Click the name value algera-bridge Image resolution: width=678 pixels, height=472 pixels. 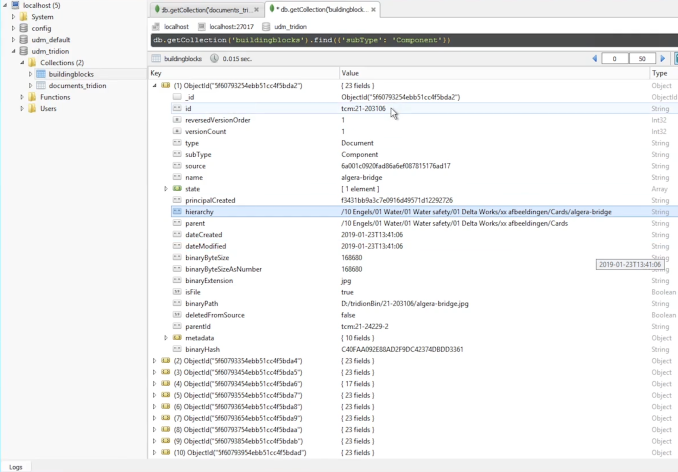pyautogui.click(x=361, y=177)
